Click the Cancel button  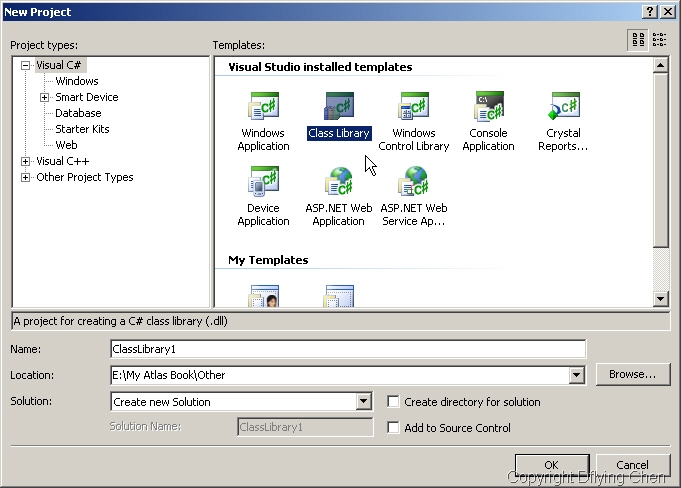632,465
